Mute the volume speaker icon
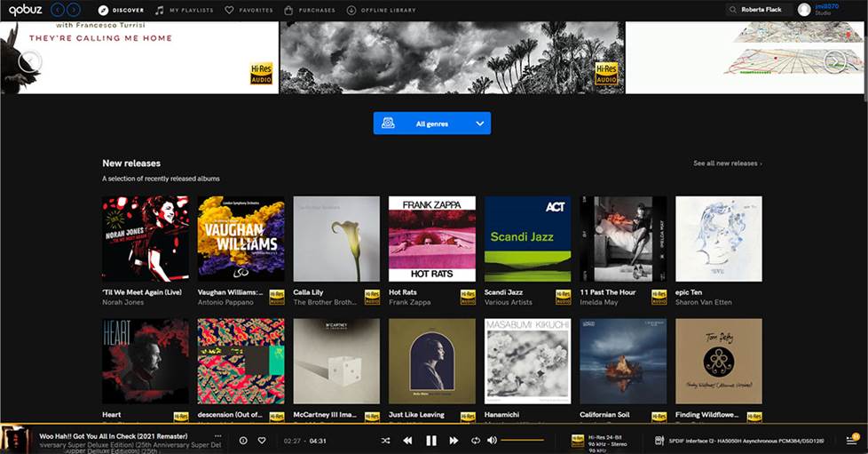The image size is (868, 454). tap(492, 440)
